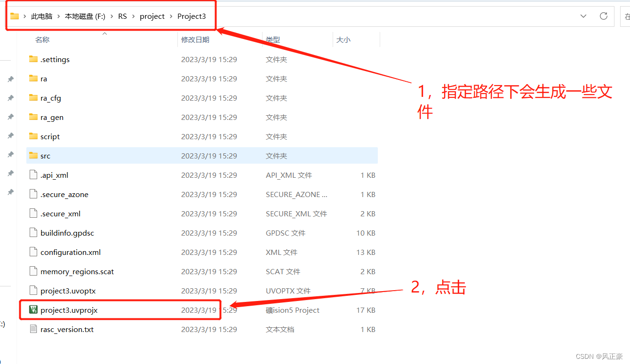
Task: Select the src folder name
Action: pyautogui.click(x=45, y=156)
